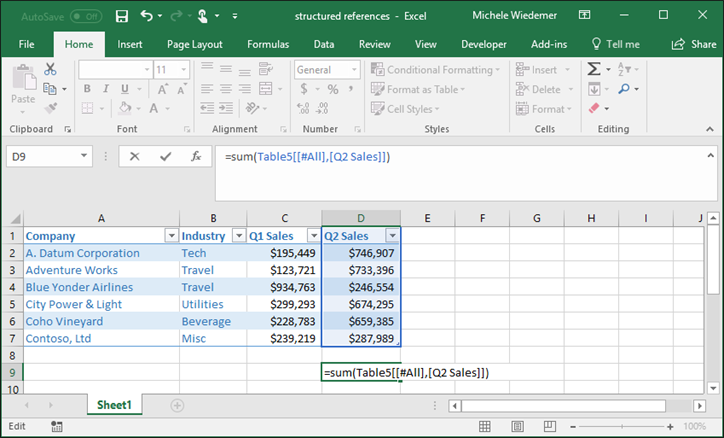Switch to Normal view in status bar

(x=485, y=426)
